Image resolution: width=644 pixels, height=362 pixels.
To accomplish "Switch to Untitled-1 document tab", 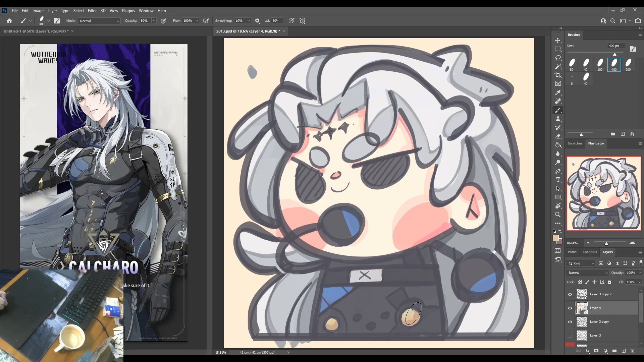I will (x=36, y=31).
